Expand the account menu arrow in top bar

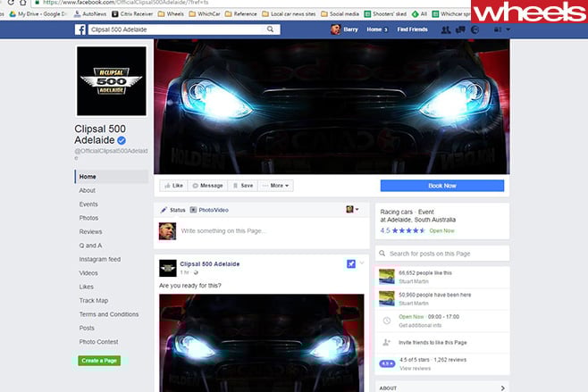(x=508, y=29)
